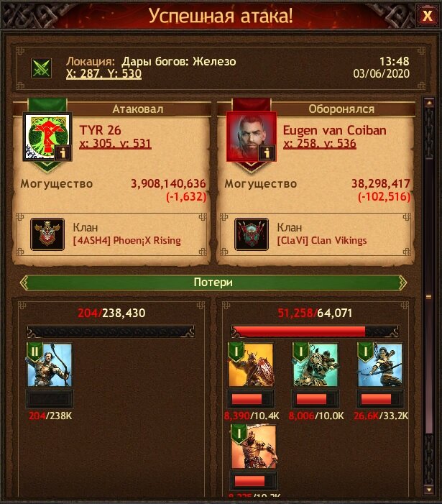Click the defender total losses progress bar
Image resolution: width=442 pixels, height=504 pixels.
click(315, 331)
